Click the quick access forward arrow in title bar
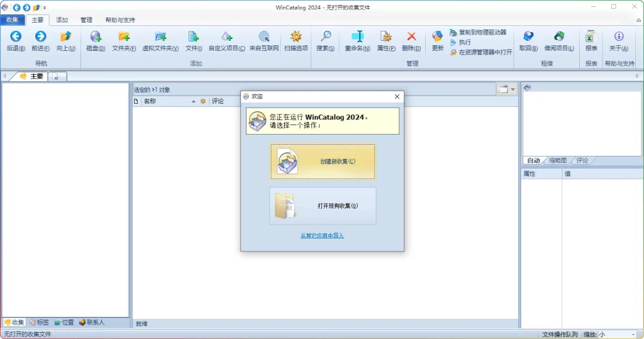Screen dimensions: 644x339 [26, 8]
